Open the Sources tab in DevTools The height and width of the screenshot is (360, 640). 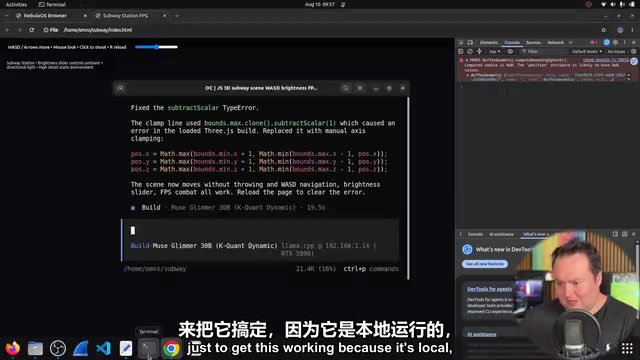pos(533,42)
